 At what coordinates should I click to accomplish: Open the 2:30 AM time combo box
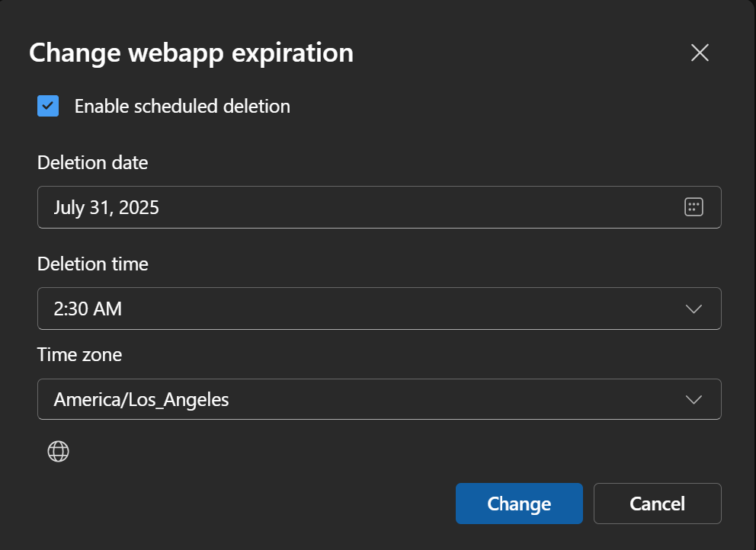point(380,309)
